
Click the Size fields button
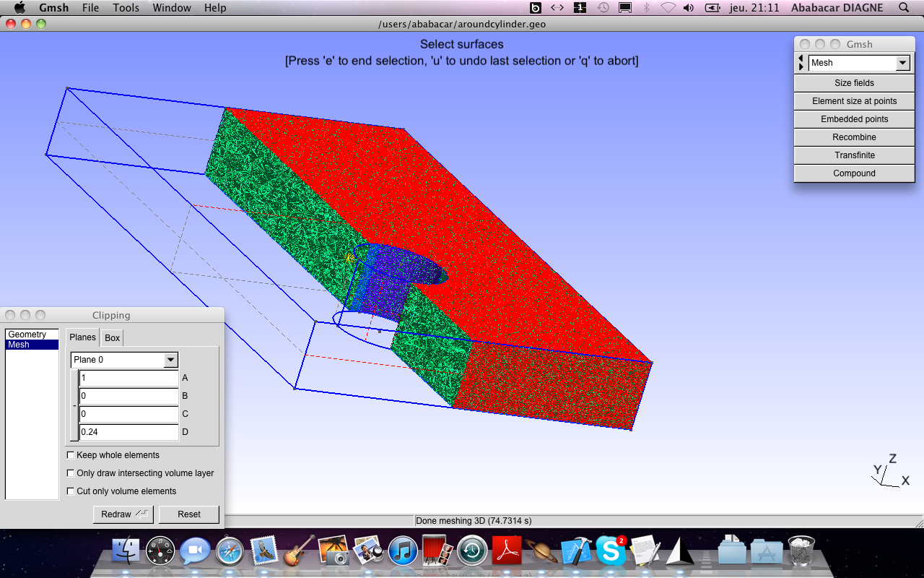pos(854,83)
